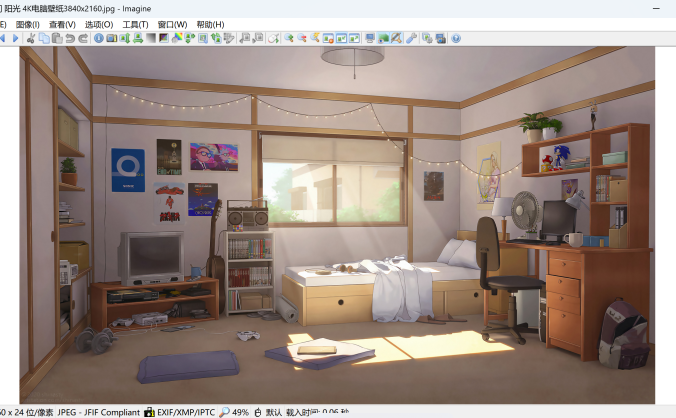
Task: Toggle the image icon with green arrow
Action: click(x=354, y=38)
